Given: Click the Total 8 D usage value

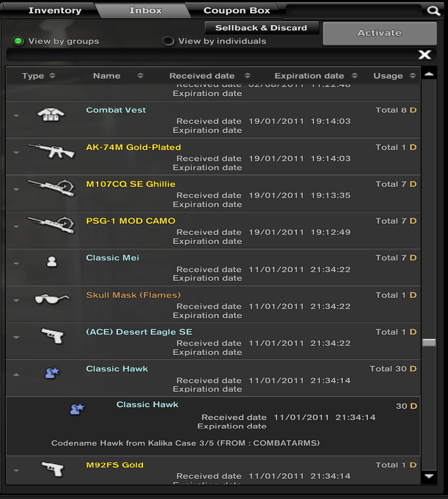Looking at the screenshot, I should [x=396, y=110].
